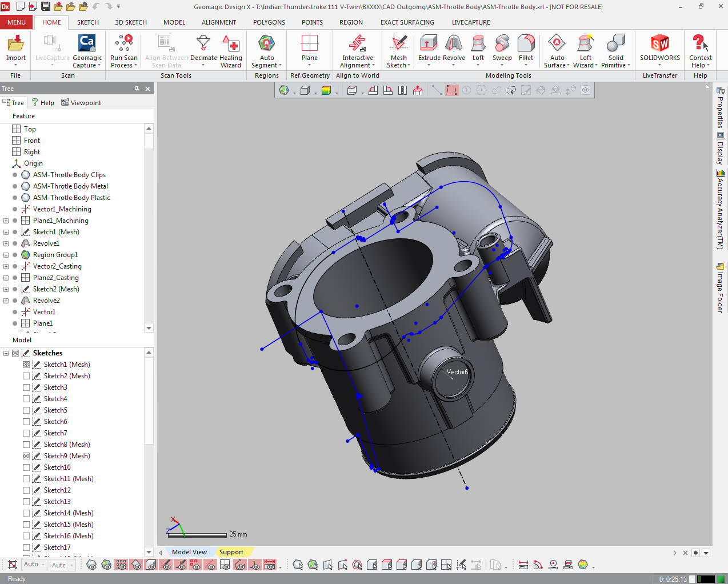Select the Revolve modeling tool
This screenshot has height=584, width=728.
click(454, 47)
